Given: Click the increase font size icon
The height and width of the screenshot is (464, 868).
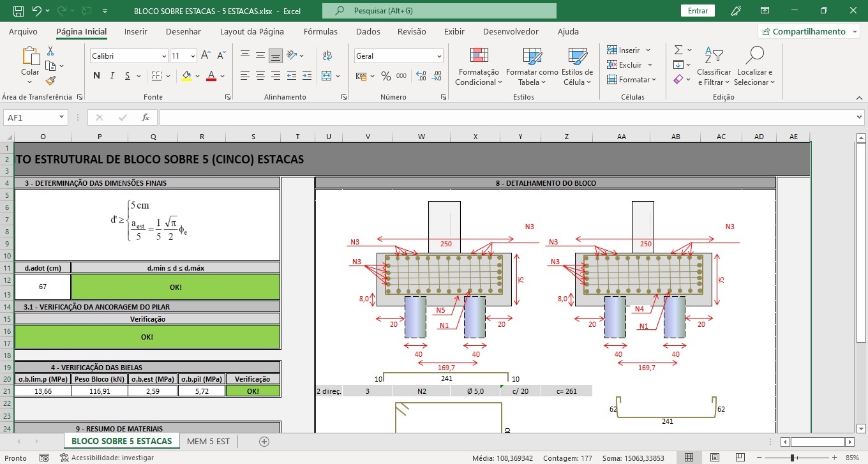Looking at the screenshot, I should (x=206, y=56).
